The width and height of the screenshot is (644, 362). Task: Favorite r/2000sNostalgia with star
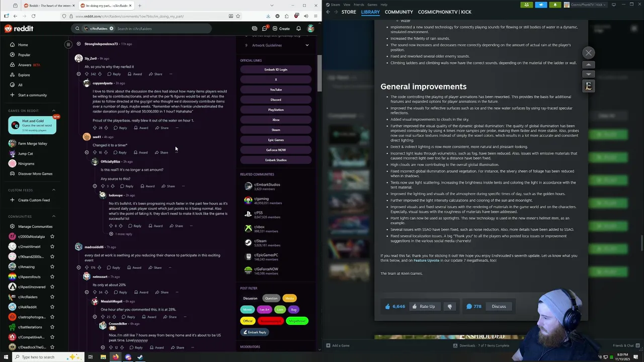[x=52, y=236]
